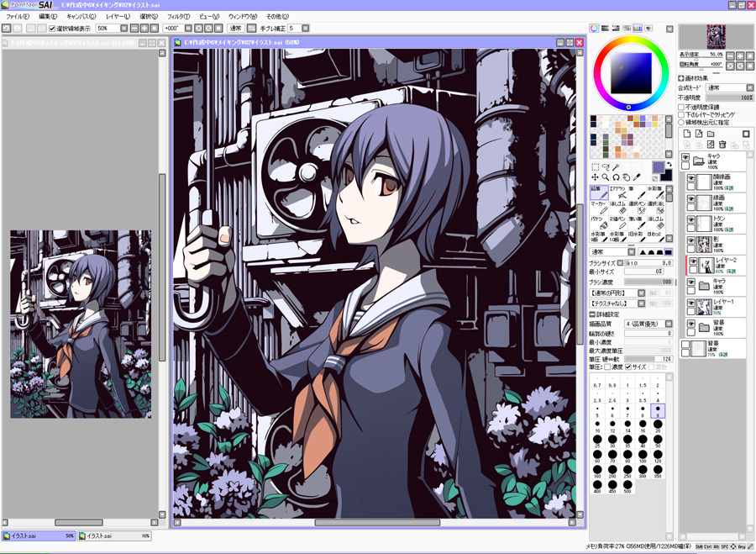Select the zoom magnifier tool
Viewport: 756px width, 554px height.
[x=606, y=177]
